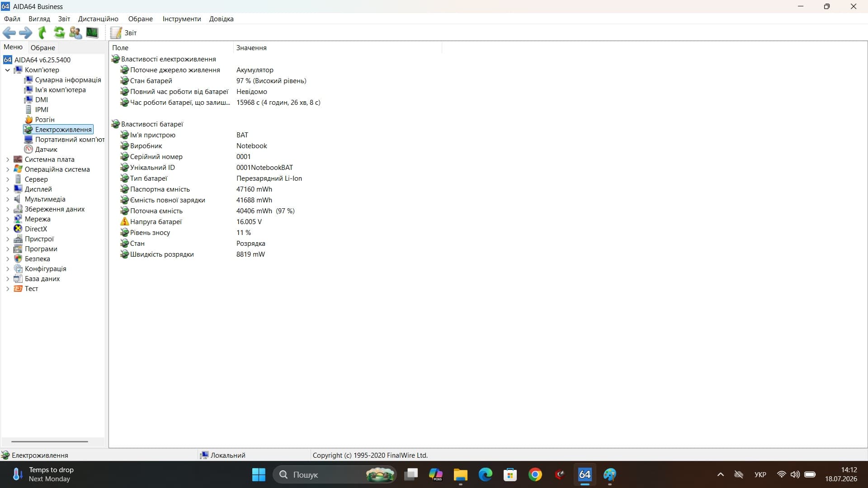Open Microsoft Edge from taskbar
Viewport: 868px width, 488px height.
[x=486, y=474]
